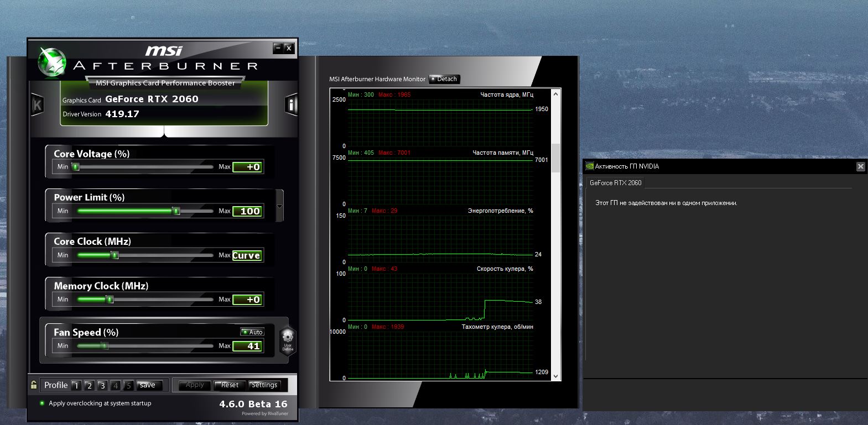Click the Core Voltage +0 value field

(x=247, y=167)
